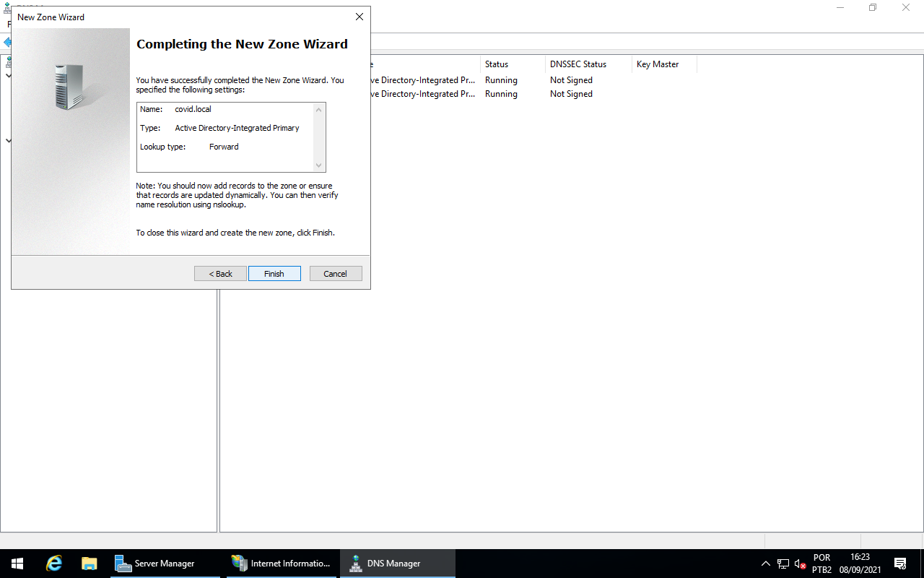This screenshot has height=578, width=924.
Task: Select DNS Manager taskbar button
Action: click(x=397, y=564)
